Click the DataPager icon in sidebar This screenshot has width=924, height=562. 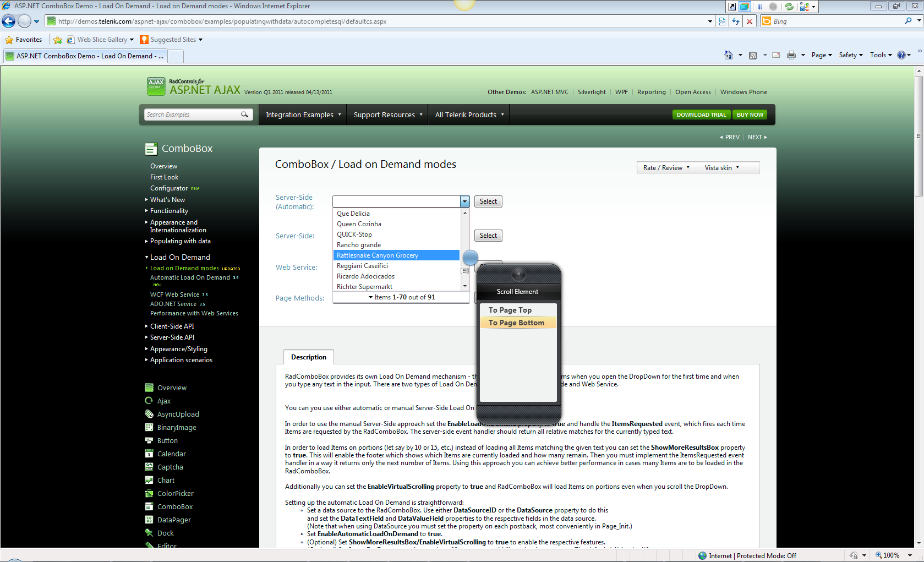click(x=149, y=520)
